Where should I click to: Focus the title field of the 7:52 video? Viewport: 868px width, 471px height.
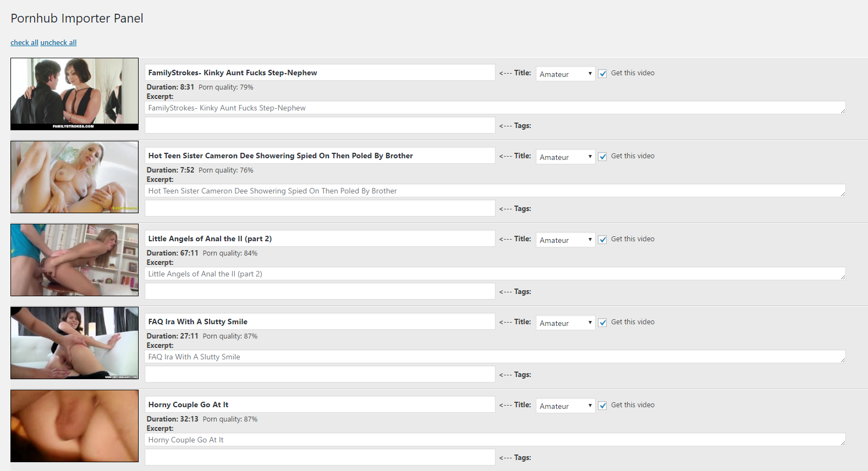click(x=320, y=156)
